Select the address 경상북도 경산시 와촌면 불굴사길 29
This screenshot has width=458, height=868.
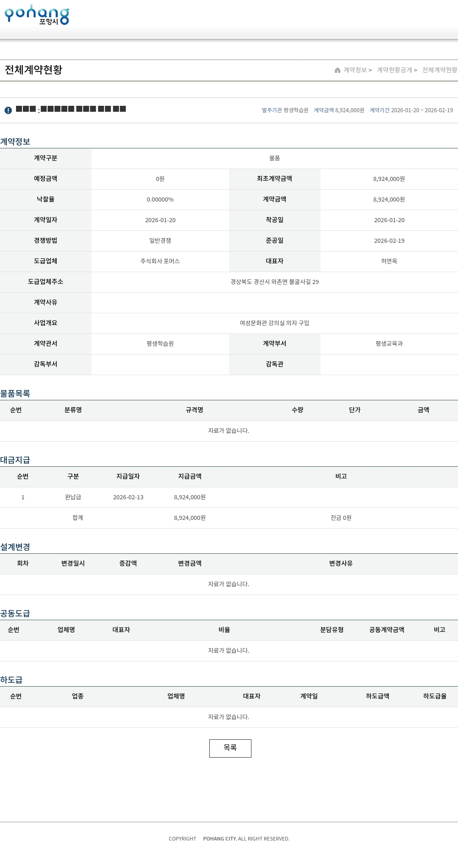[274, 282]
